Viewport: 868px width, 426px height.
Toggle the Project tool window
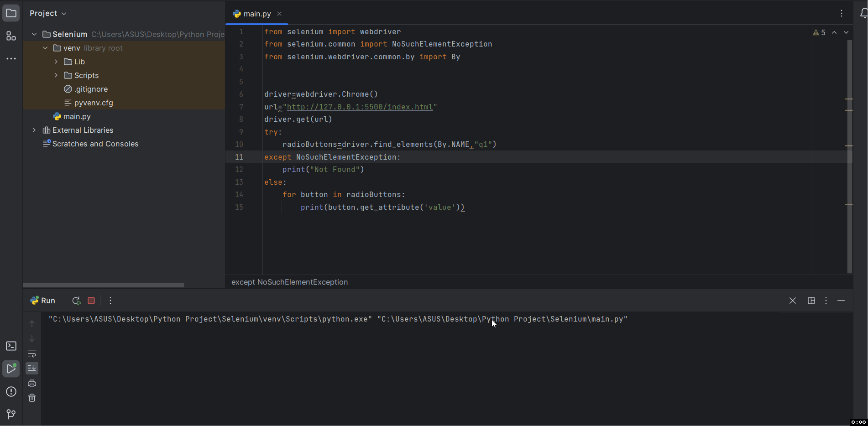pyautogui.click(x=11, y=13)
